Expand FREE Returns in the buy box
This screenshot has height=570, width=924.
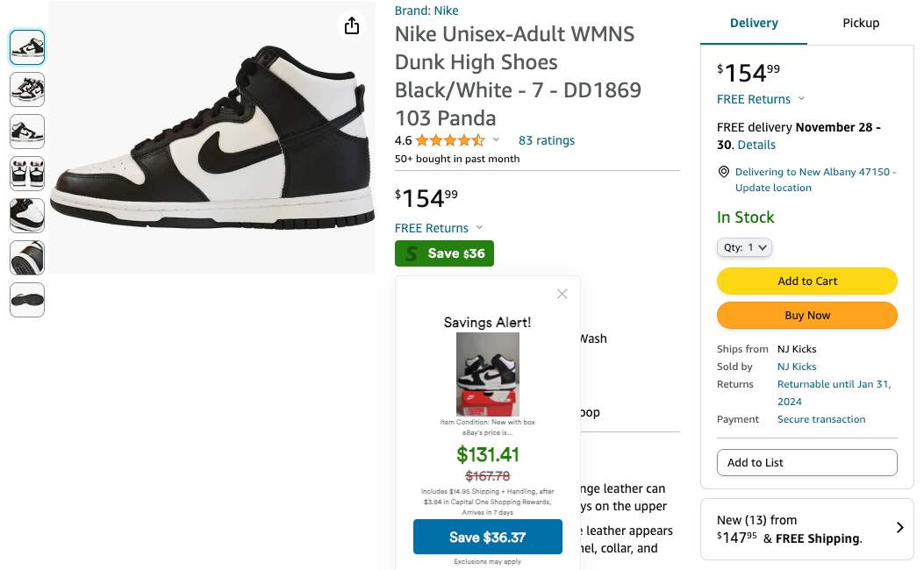click(x=801, y=99)
